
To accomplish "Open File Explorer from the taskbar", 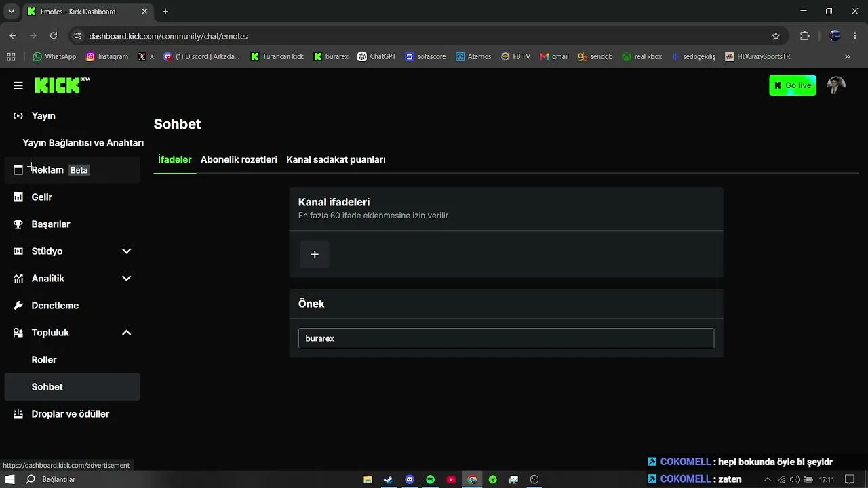I will click(368, 479).
